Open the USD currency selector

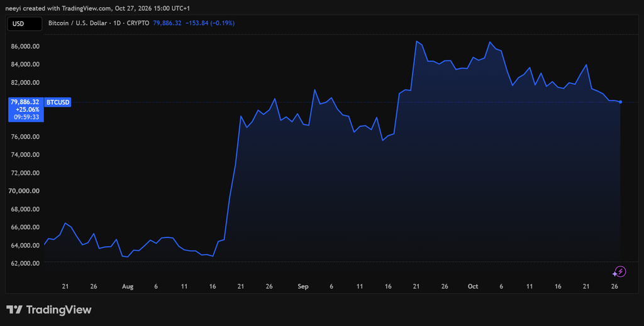[25, 24]
